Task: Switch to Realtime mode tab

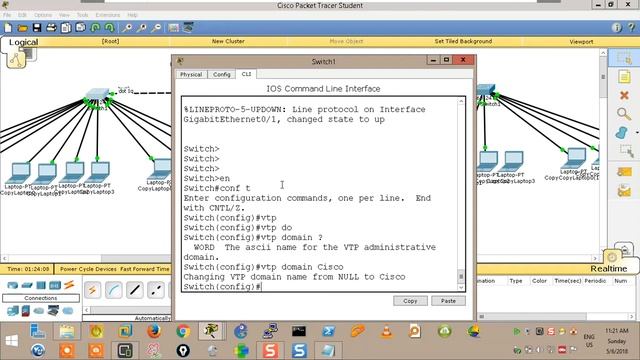Action: (609, 269)
